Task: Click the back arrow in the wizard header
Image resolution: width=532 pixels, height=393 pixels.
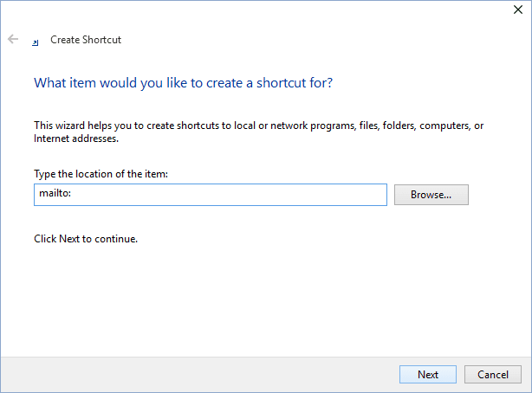Action: pos(13,39)
